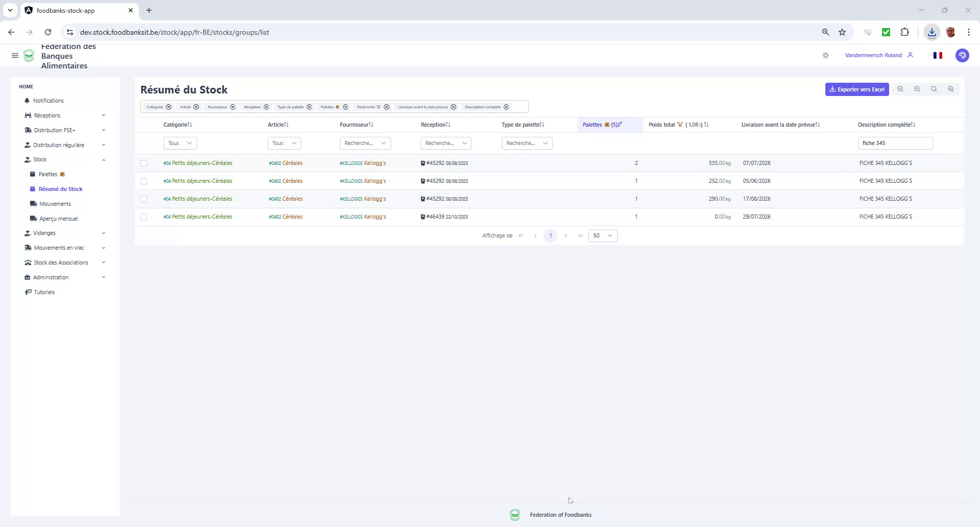Clear the 'fiche 345' description search field

click(x=895, y=143)
